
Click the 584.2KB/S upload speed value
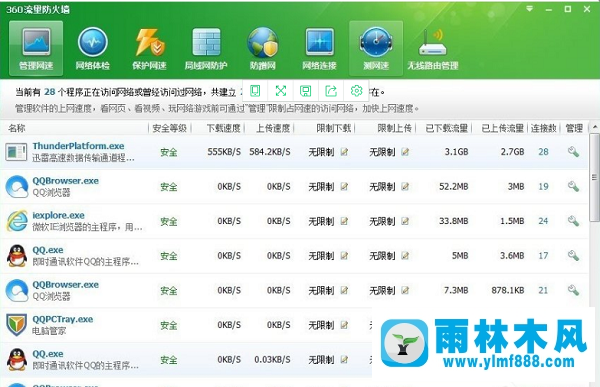[x=270, y=152]
